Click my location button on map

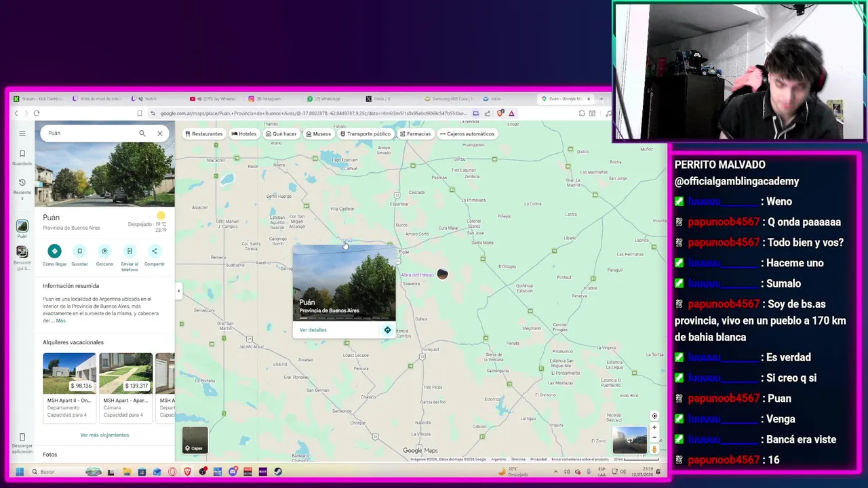(x=654, y=416)
